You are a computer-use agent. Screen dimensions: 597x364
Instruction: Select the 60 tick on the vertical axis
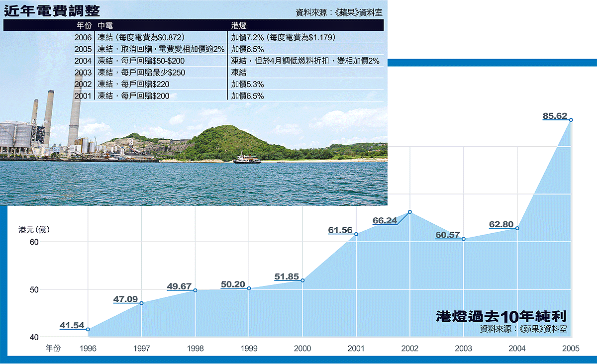[x=34, y=242]
